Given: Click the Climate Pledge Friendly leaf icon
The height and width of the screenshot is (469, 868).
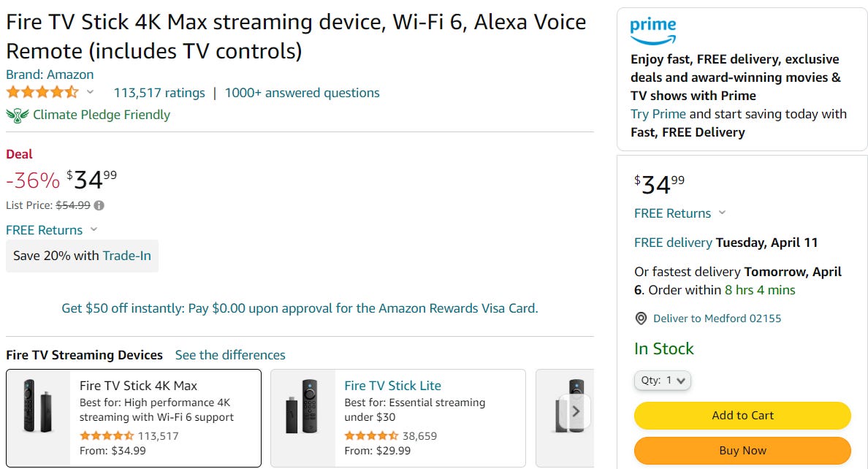Looking at the screenshot, I should (x=18, y=115).
